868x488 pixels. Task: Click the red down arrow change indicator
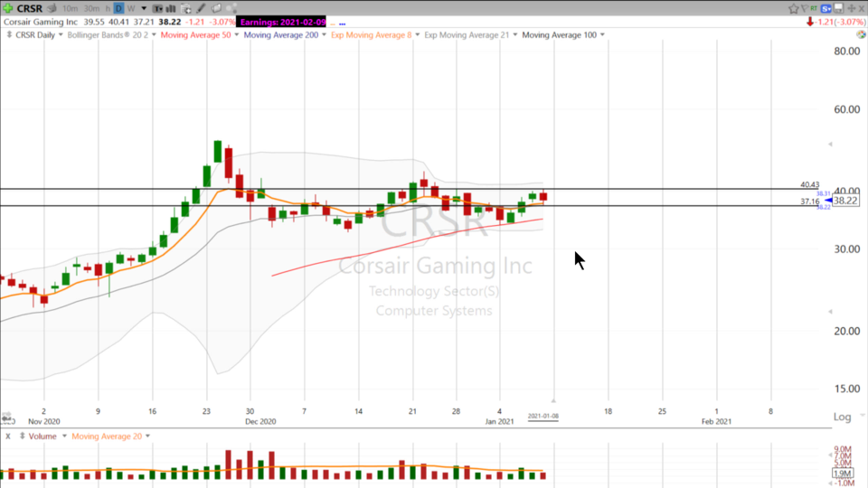pos(810,22)
